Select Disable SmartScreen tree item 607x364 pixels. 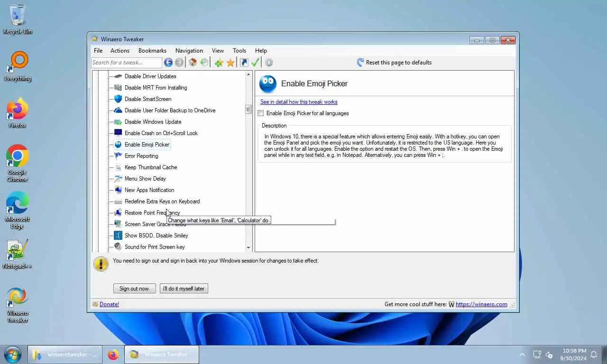148,99
